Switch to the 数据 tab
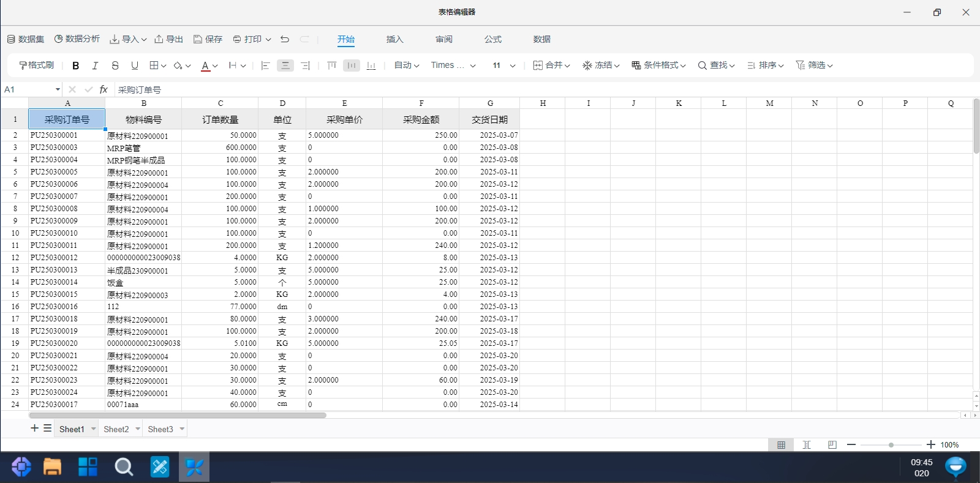This screenshot has height=483, width=980. (x=542, y=39)
